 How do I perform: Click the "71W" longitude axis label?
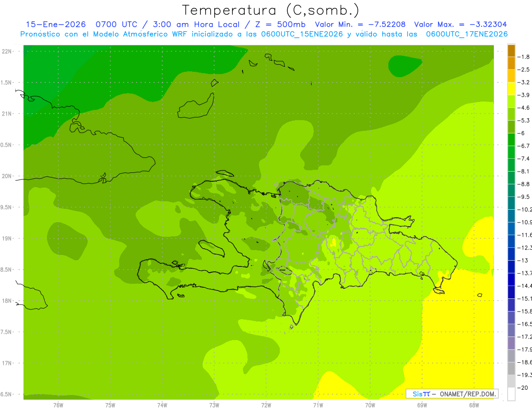318,405
